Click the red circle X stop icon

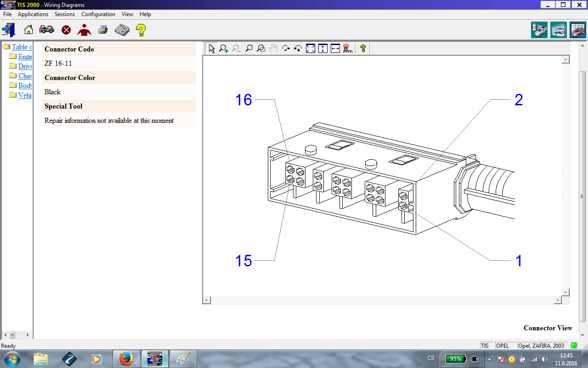66,30
